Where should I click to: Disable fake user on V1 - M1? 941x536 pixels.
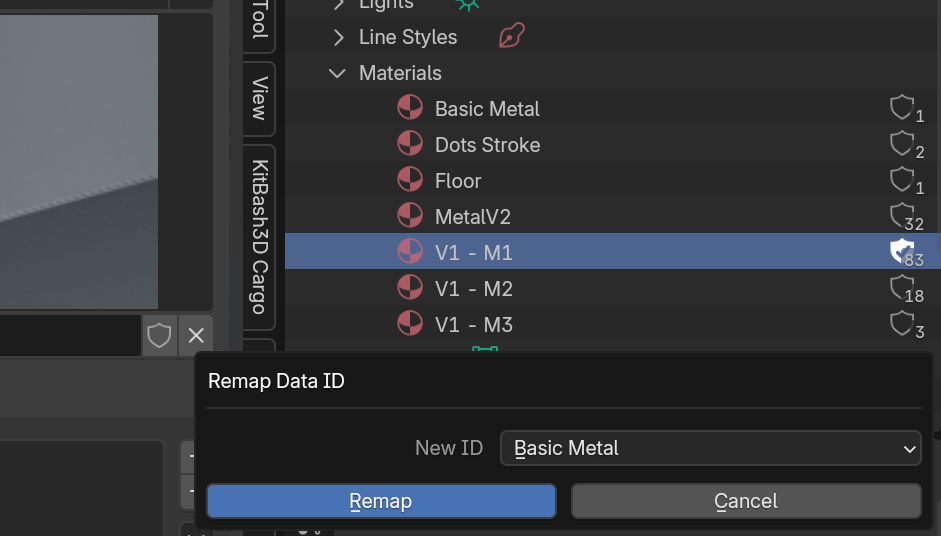902,251
